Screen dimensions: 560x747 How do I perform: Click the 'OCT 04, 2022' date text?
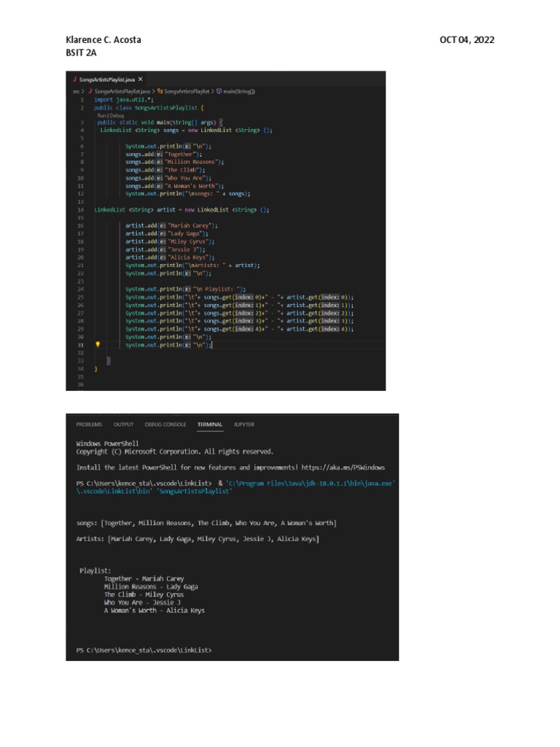coord(467,40)
